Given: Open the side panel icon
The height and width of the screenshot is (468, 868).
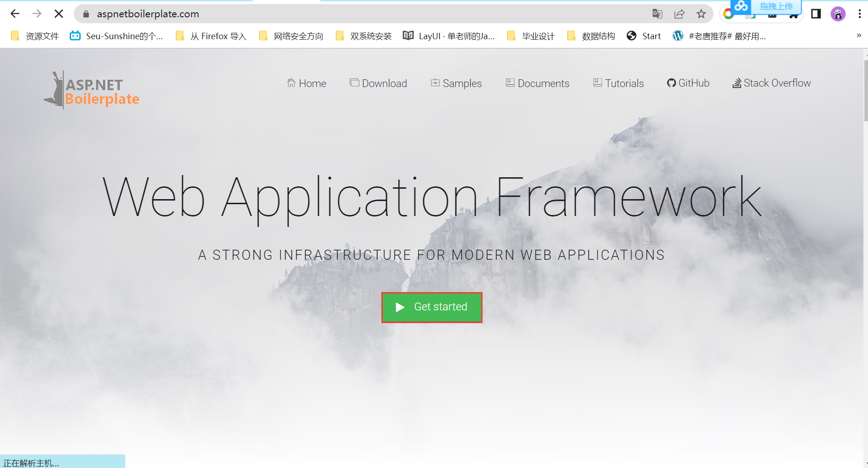Looking at the screenshot, I should [x=816, y=14].
